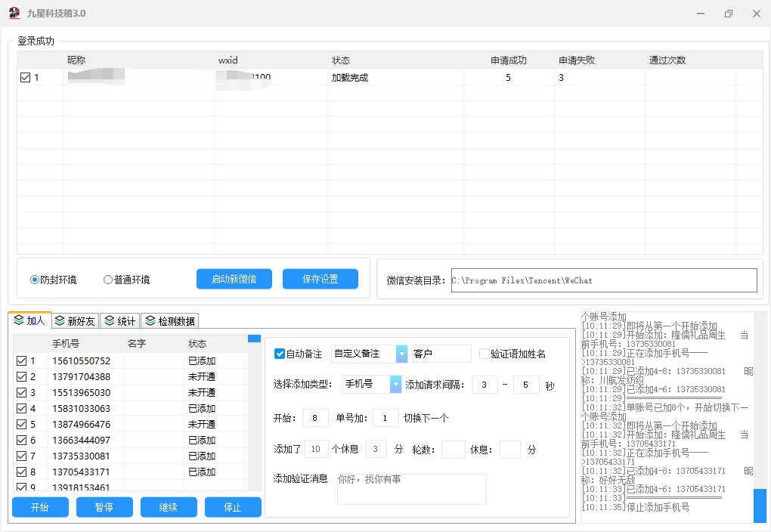Click the 单号加 field showing 1

point(385,418)
